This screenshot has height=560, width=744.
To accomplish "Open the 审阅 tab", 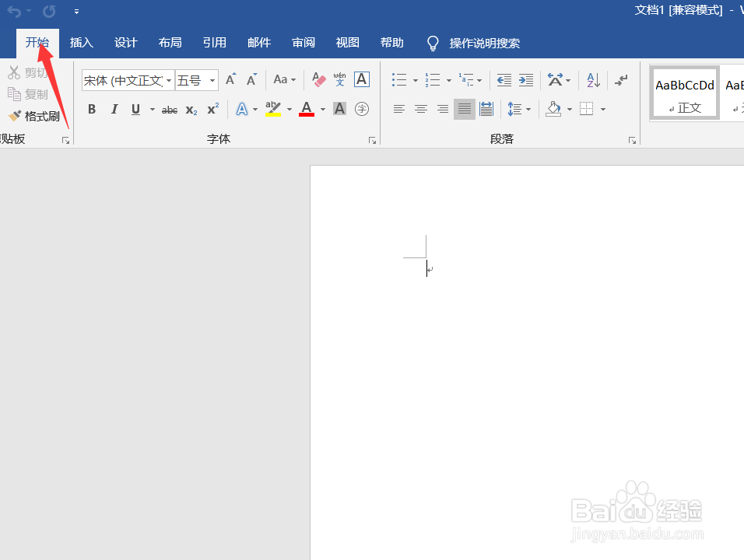I will tap(304, 43).
